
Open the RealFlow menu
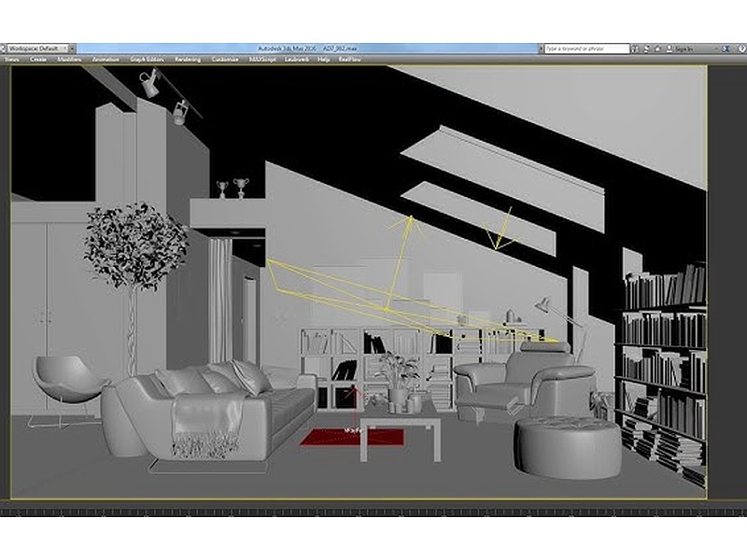tap(349, 59)
